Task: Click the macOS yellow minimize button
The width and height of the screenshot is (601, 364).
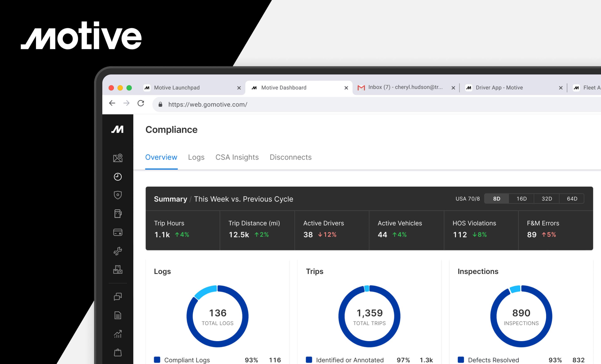Action: pyautogui.click(x=120, y=88)
